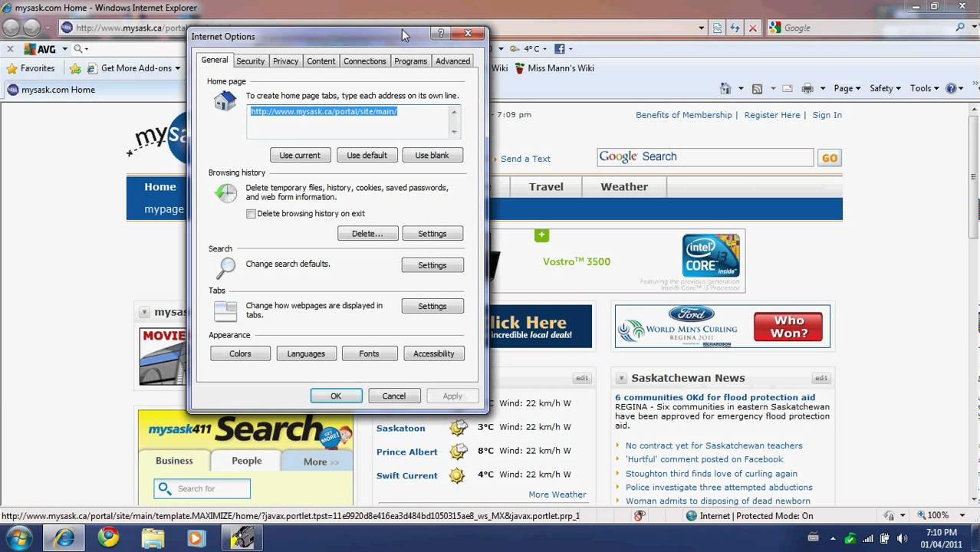980x552 pixels.
Task: Click the red Stop loading icon
Action: tap(753, 28)
